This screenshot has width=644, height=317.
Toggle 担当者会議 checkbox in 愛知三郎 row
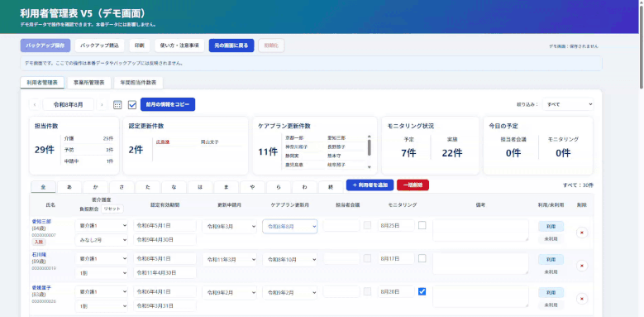pyautogui.click(x=368, y=225)
